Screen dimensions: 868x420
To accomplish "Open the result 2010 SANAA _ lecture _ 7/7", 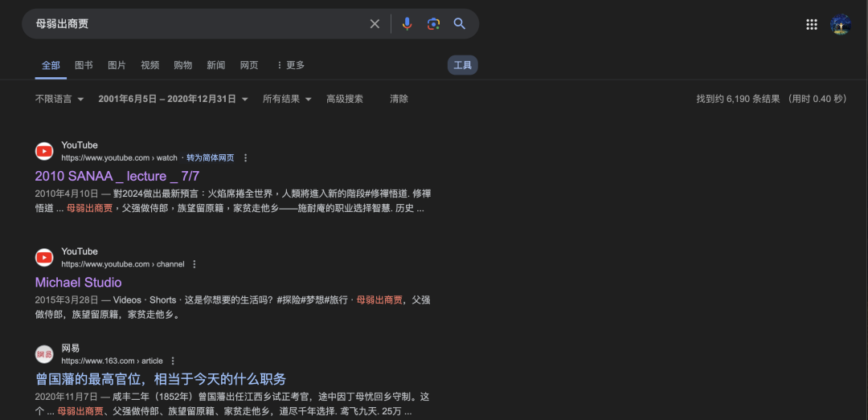I will (117, 176).
